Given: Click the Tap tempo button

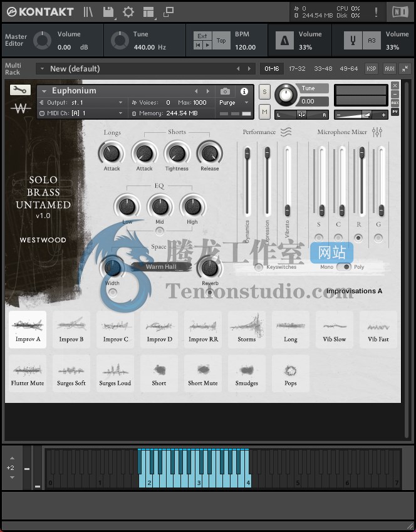Looking at the screenshot, I should (221, 40).
